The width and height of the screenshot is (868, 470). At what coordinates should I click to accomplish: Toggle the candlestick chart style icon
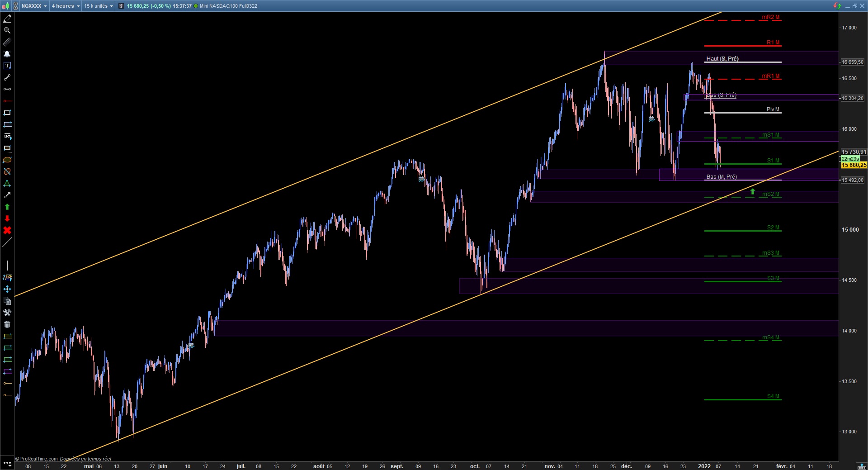tap(5, 6)
